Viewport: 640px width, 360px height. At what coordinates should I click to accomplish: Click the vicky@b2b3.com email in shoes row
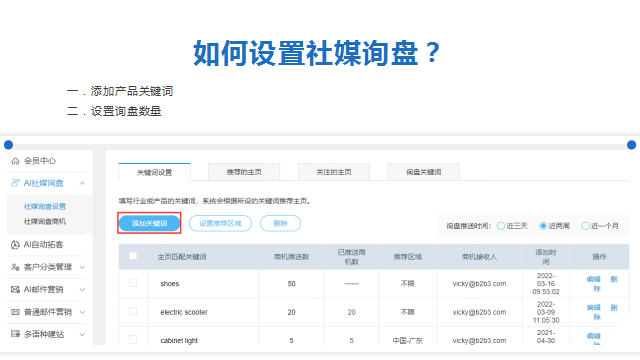479,284
